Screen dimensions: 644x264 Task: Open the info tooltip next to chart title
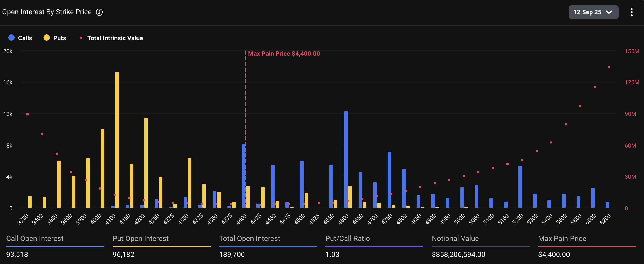tap(99, 12)
